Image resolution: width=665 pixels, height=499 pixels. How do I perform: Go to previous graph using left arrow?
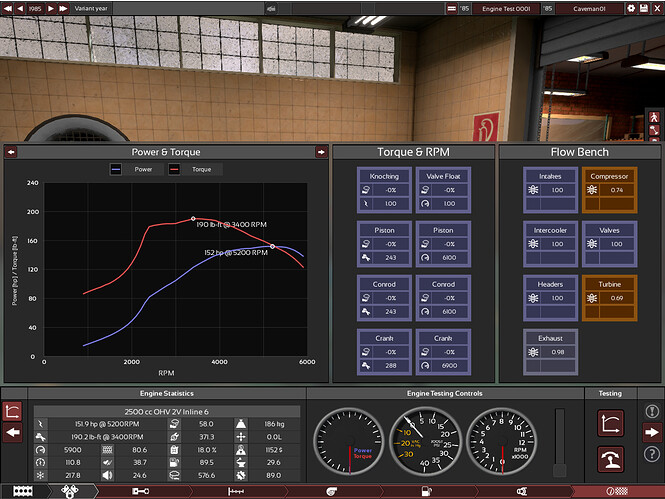point(11,152)
